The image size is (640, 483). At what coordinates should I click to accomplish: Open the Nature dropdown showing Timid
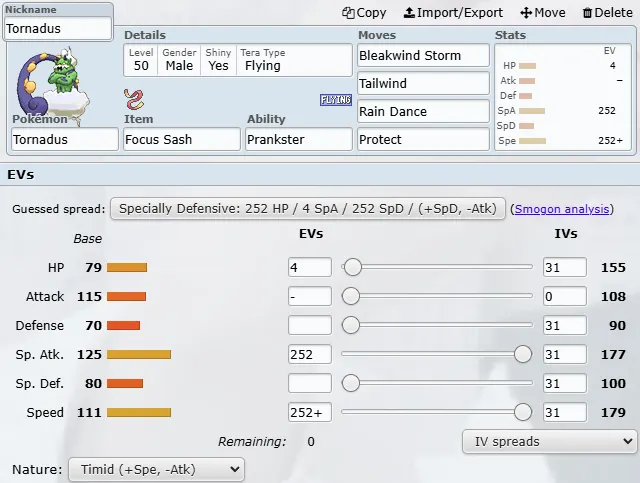point(157,470)
